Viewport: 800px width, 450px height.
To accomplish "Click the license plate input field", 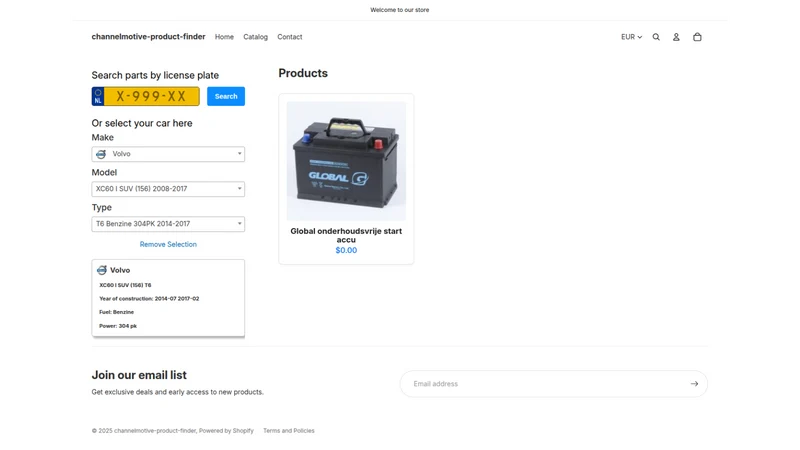I will point(152,96).
